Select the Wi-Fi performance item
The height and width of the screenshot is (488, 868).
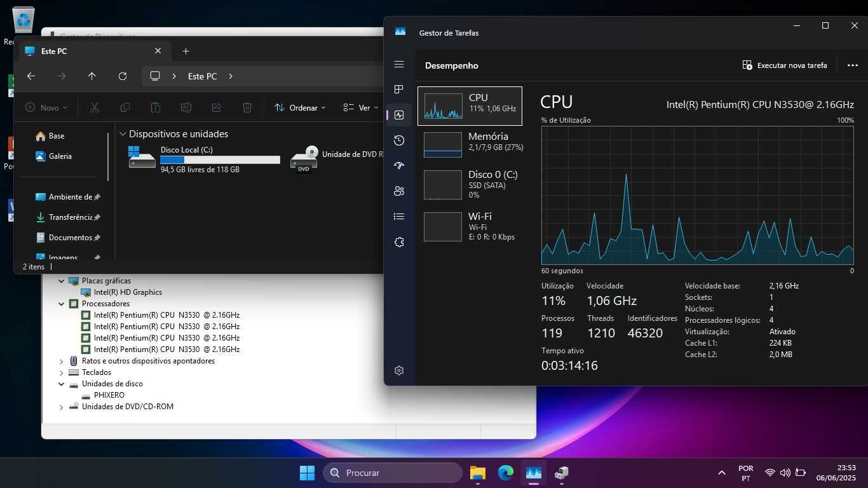pos(470,226)
